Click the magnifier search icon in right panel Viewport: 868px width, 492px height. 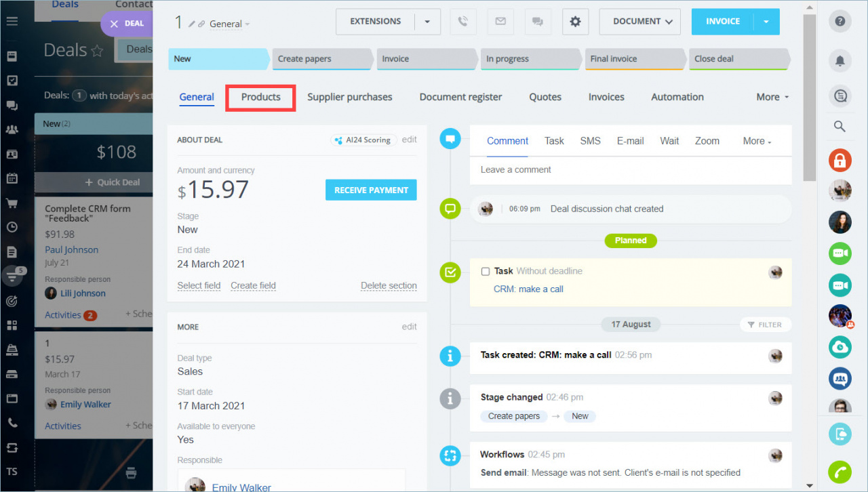tap(840, 126)
